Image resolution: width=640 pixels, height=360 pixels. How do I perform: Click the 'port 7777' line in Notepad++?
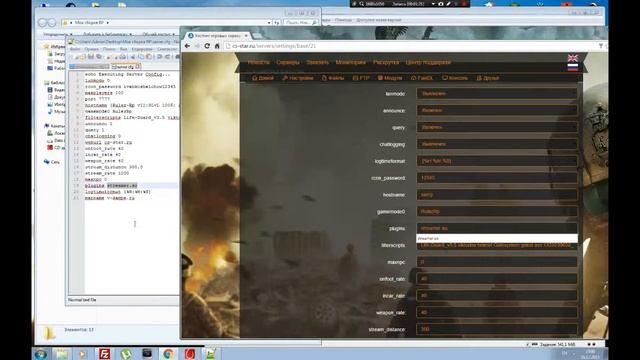(97, 99)
